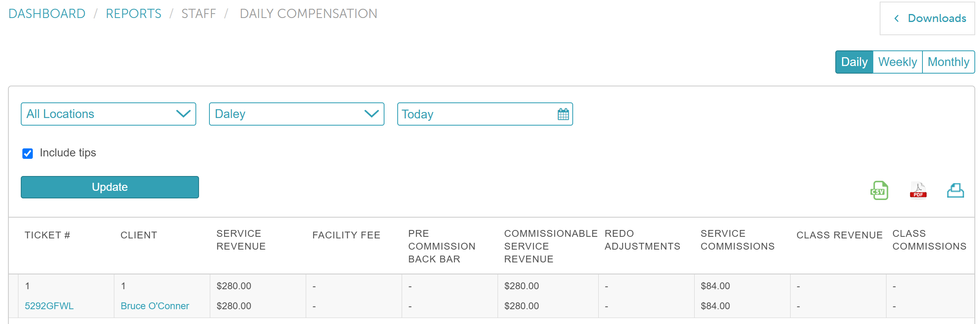Switch to Monthly view tab
The height and width of the screenshot is (324, 980).
point(948,62)
